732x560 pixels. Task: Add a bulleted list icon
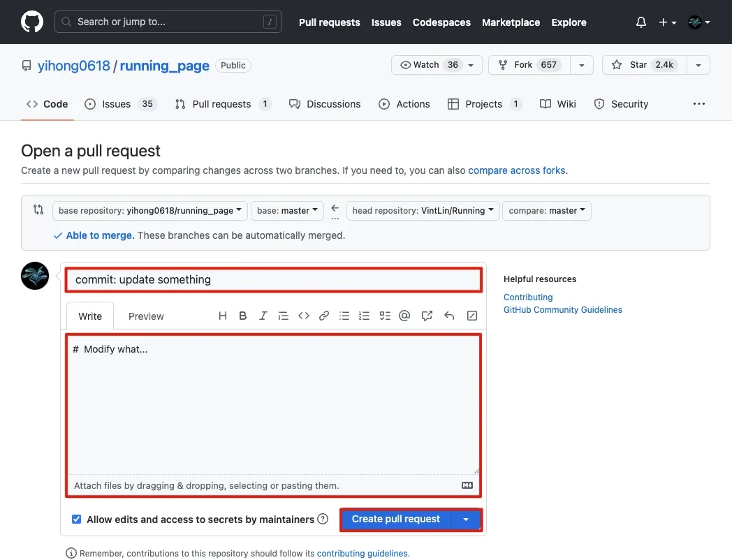[x=344, y=316]
